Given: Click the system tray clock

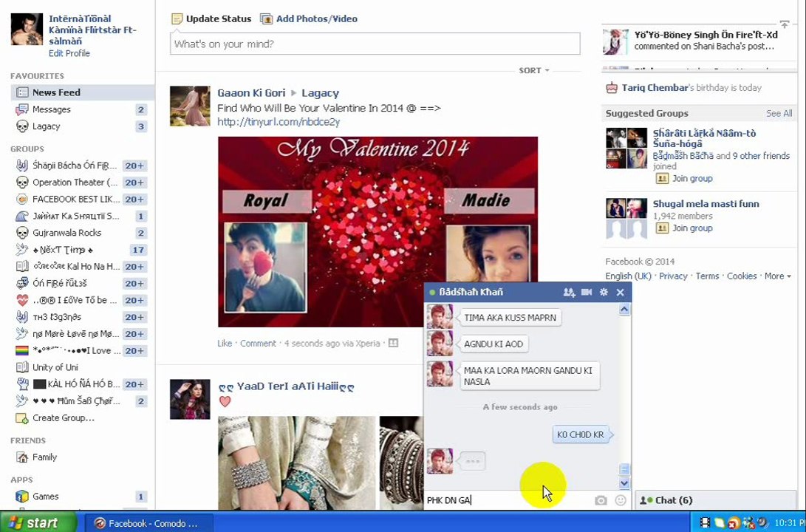Looking at the screenshot, I should click(x=791, y=523).
